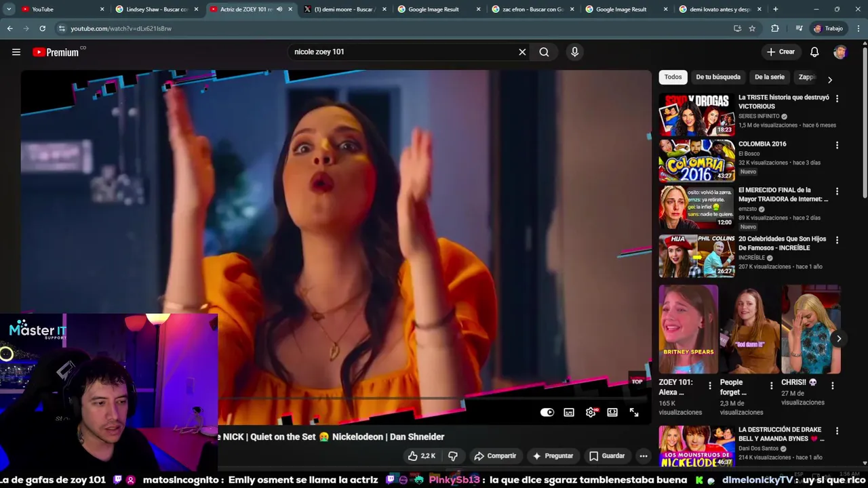Open player settings gear
868x488 pixels.
591,412
